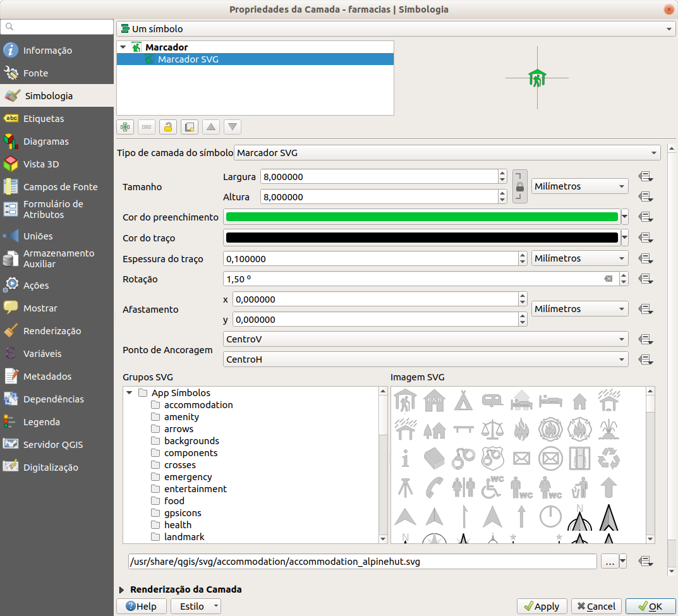Switch to the Diagramas tab
The height and width of the screenshot is (616, 678).
coord(45,142)
